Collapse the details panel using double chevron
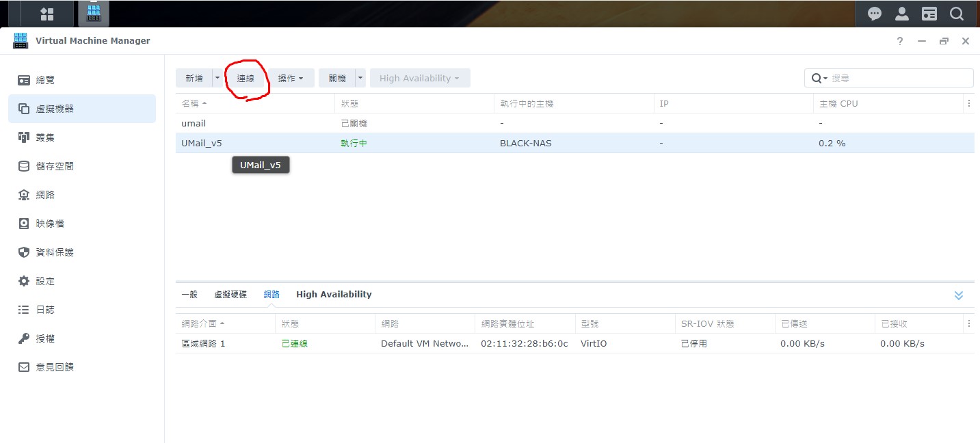 (x=958, y=295)
